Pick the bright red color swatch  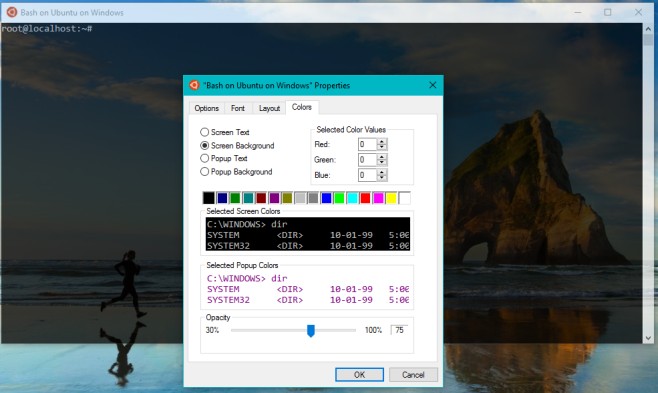365,198
